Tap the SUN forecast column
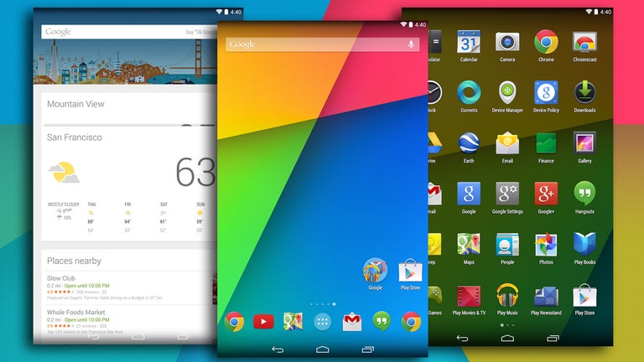This screenshot has width=644, height=362. pos(200,218)
